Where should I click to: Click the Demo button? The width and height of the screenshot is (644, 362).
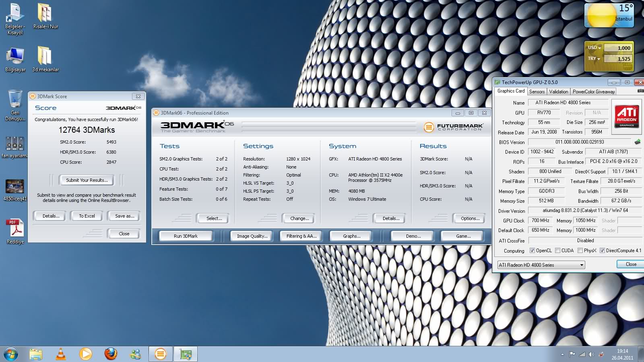click(413, 236)
